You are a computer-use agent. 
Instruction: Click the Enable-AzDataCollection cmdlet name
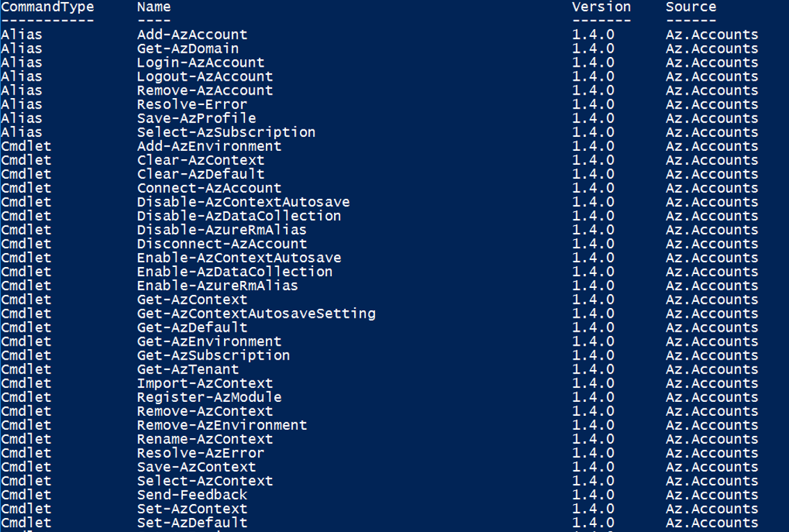(234, 272)
